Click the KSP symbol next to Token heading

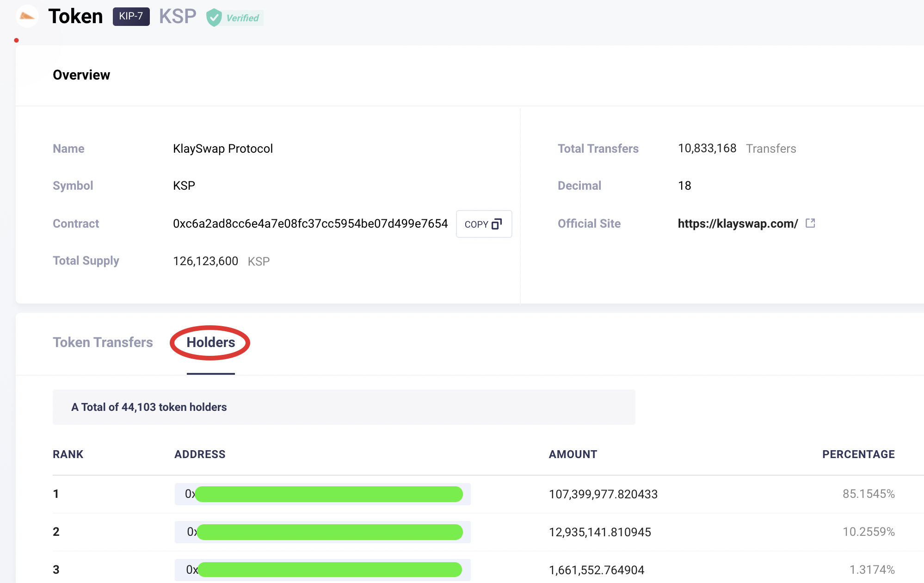[178, 17]
